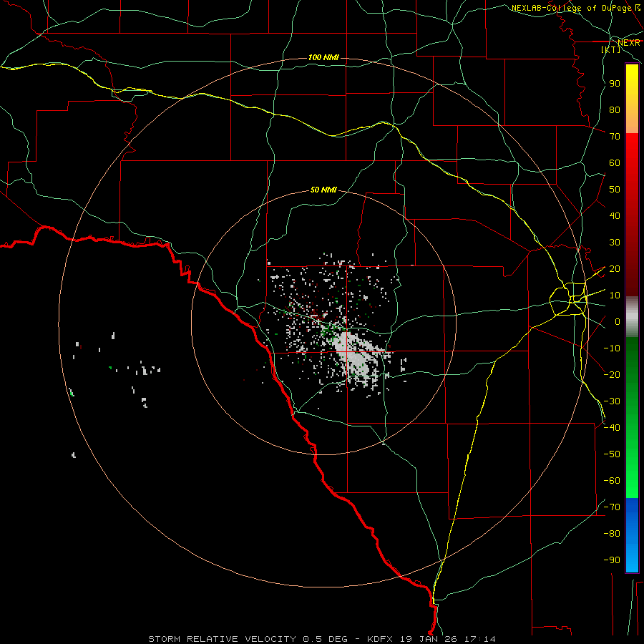The image size is (644, 644).
Task: Click the "-40" value on the velocity scale
Action: 612,428
